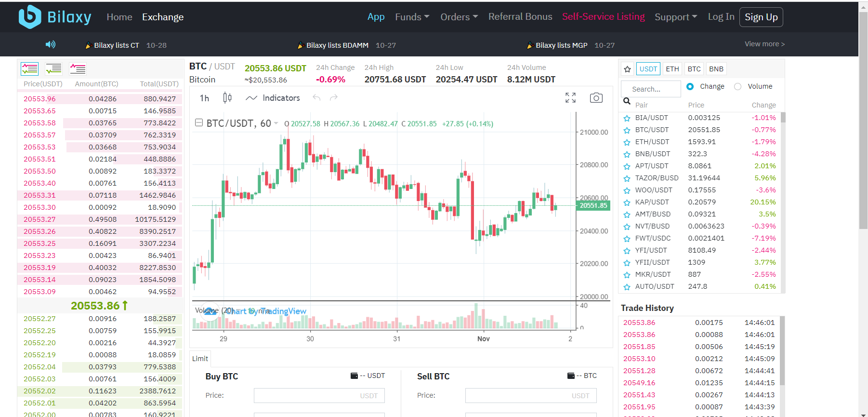Select the Volume radio button

pyautogui.click(x=737, y=86)
